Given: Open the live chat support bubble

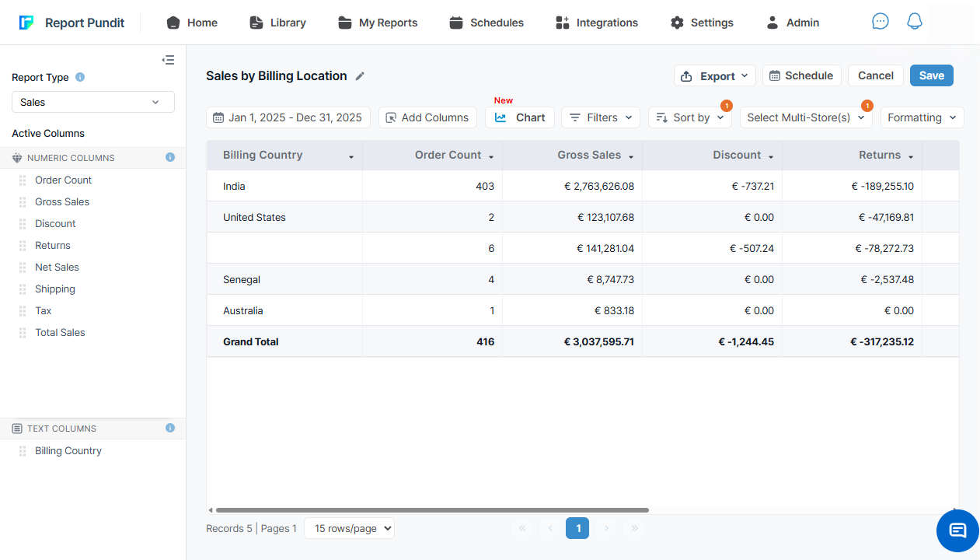Looking at the screenshot, I should 957,530.
